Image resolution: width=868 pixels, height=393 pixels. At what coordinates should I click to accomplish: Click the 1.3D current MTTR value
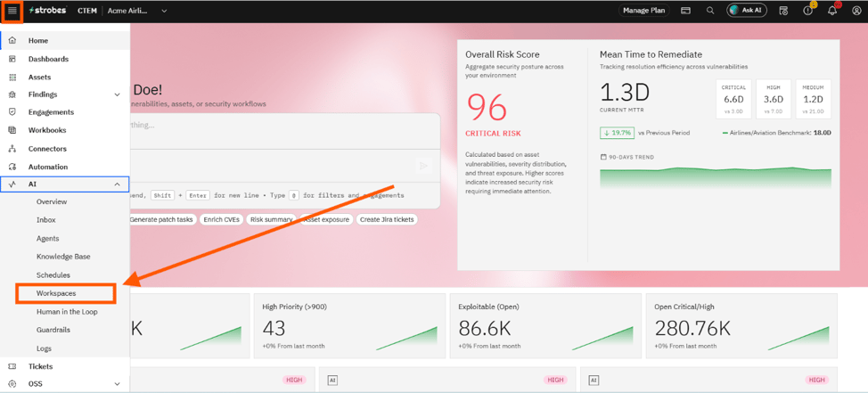625,93
